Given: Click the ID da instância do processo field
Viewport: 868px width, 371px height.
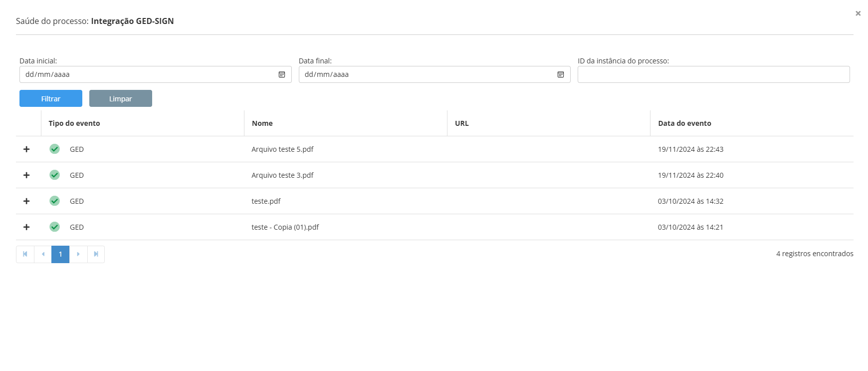Looking at the screenshot, I should coord(713,74).
